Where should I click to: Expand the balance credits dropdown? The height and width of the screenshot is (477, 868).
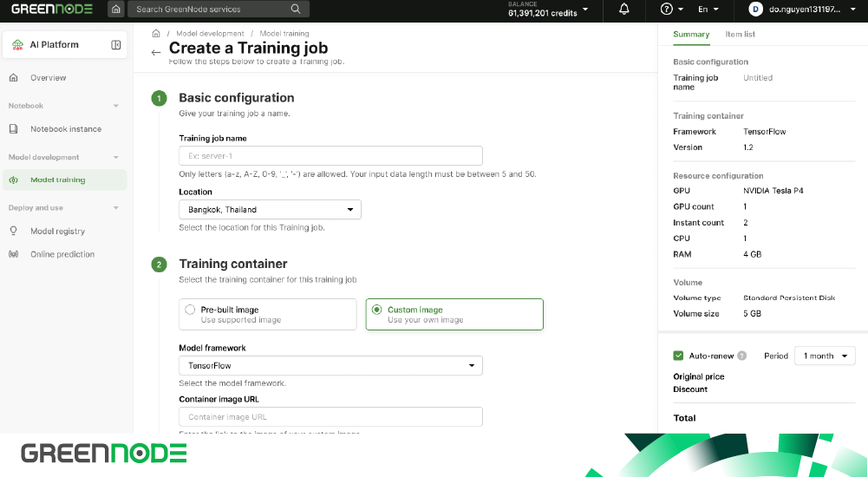[x=585, y=9]
